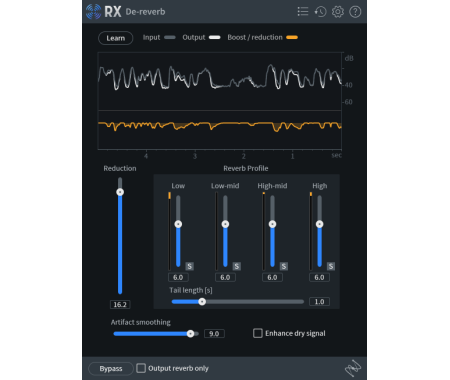Click the High-mid band label
The height and width of the screenshot is (380, 450).
(x=272, y=186)
